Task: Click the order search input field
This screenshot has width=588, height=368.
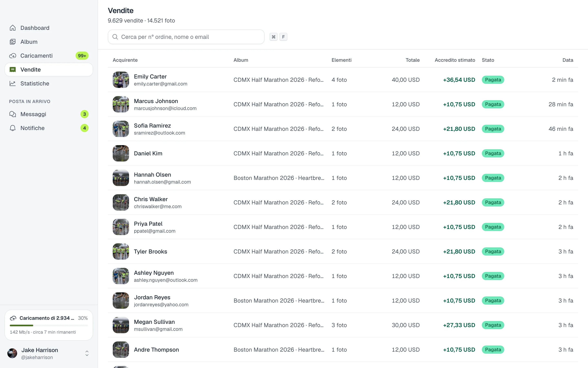Action: 186,37
